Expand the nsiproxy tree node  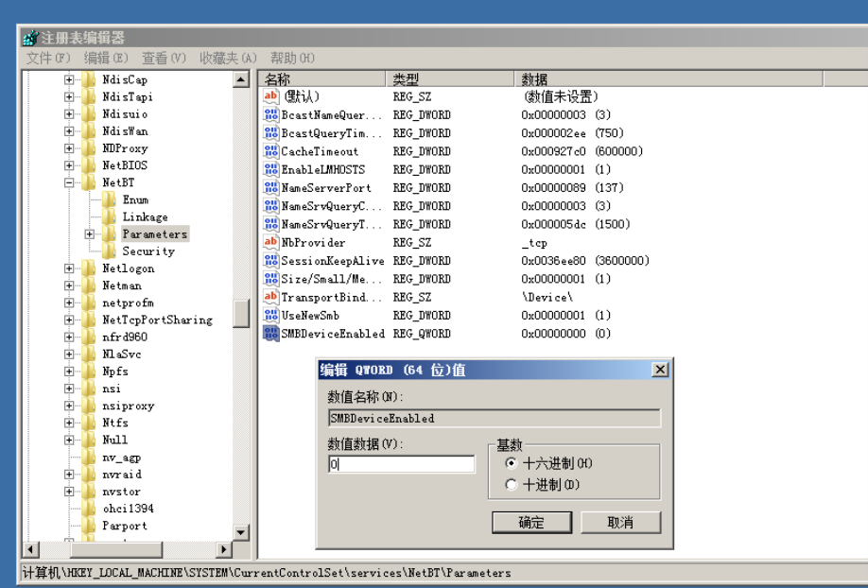(69, 406)
